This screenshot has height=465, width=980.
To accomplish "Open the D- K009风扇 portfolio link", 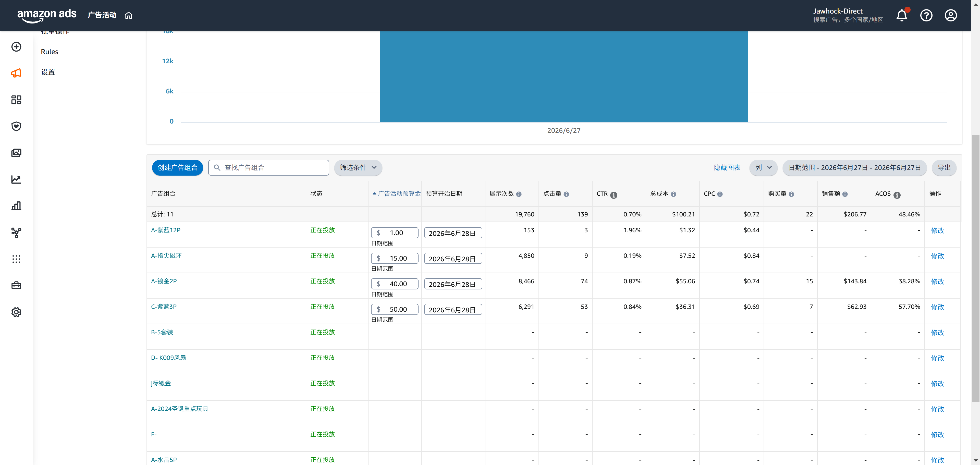I will tap(168, 357).
